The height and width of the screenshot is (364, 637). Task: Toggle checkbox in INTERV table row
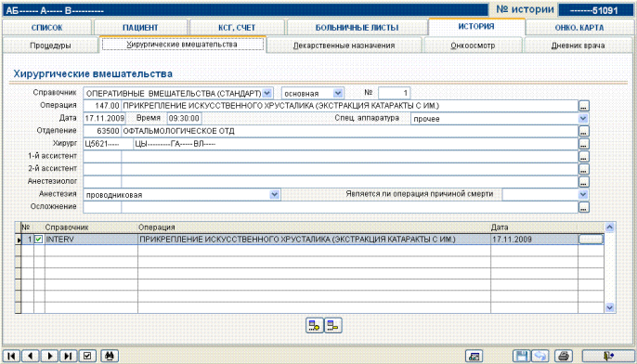[39, 240]
